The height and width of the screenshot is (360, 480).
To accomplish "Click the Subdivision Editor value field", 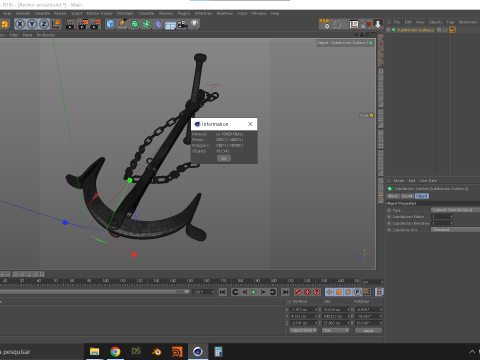I will pos(442,217).
